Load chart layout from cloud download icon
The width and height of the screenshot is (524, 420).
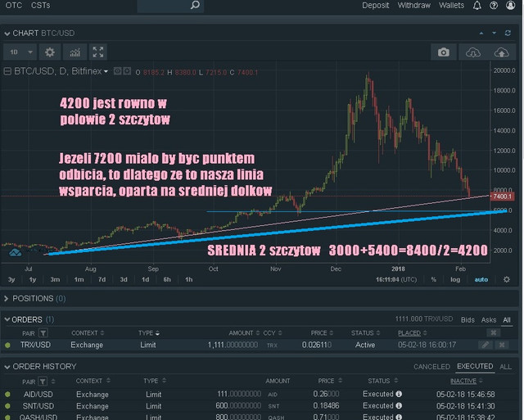(x=473, y=52)
